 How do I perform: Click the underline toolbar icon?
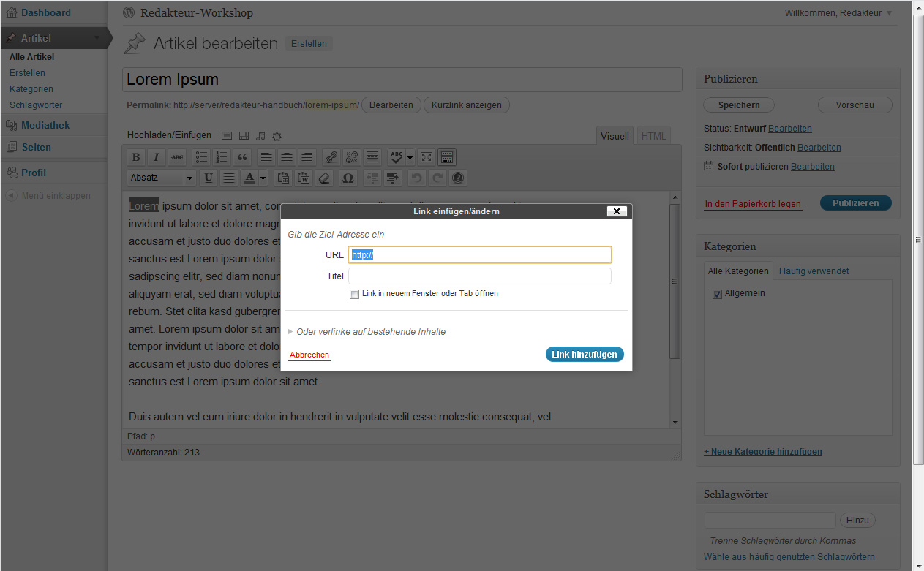pos(209,178)
